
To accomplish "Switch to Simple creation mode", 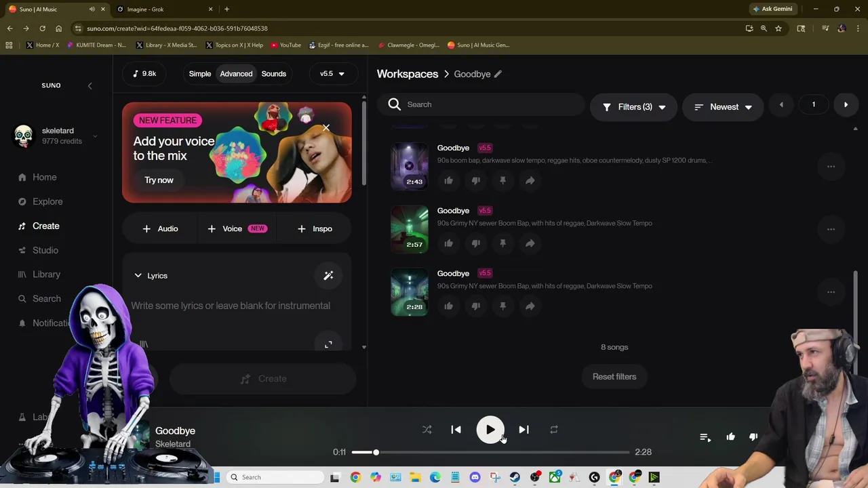I will click(x=200, y=74).
